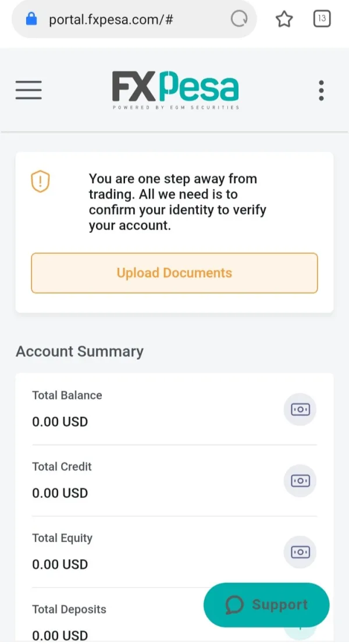This screenshot has width=349, height=644.
Task: Click the page loading indicator in address bar
Action: (239, 19)
